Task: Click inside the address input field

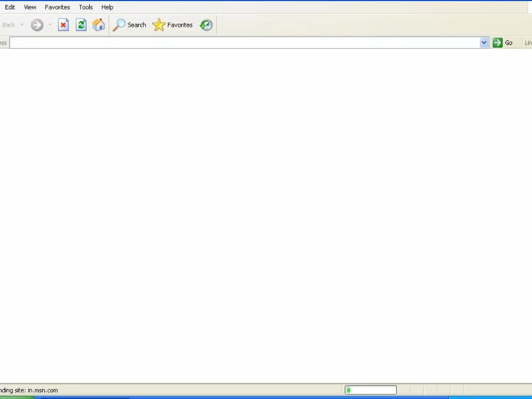Action: click(244, 43)
